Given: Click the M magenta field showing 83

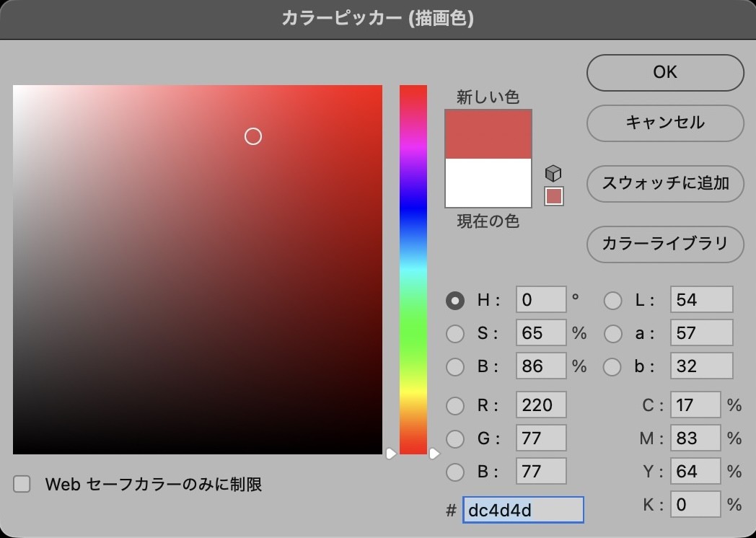Looking at the screenshot, I should tap(695, 438).
